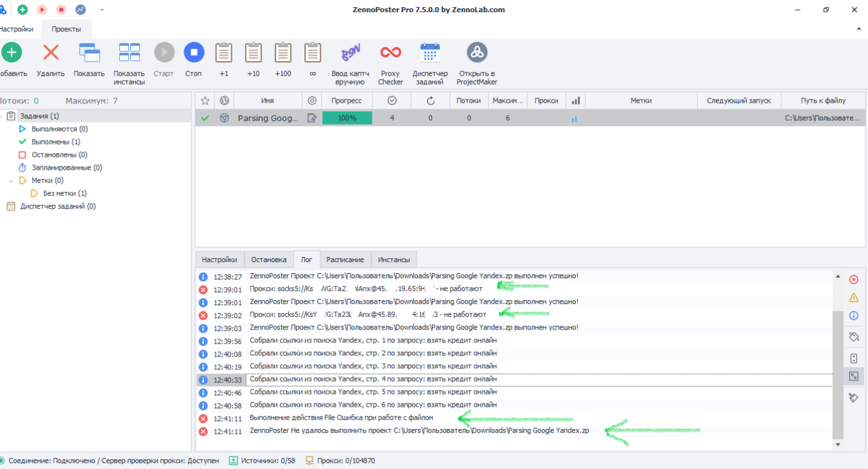Open manual captcha input (Ввод каптч вручную)
Screen dimensions: 868x469
click(350, 53)
